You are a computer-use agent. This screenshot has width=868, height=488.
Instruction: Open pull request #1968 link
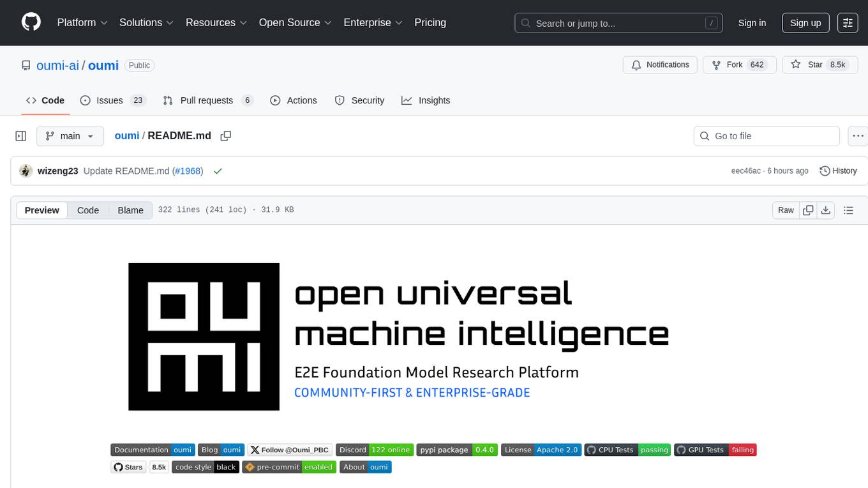tap(188, 171)
